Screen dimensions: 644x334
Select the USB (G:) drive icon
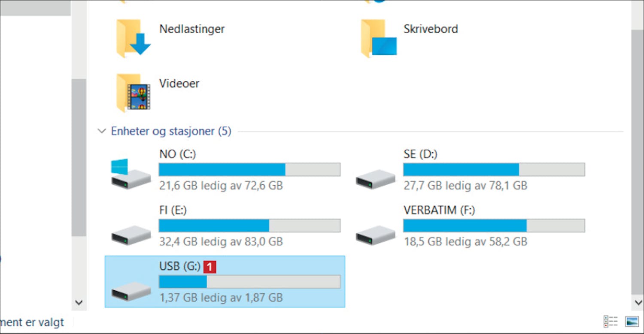click(131, 291)
